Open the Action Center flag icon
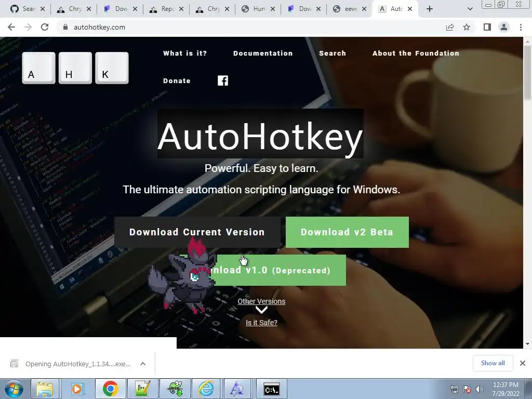 pos(467,389)
